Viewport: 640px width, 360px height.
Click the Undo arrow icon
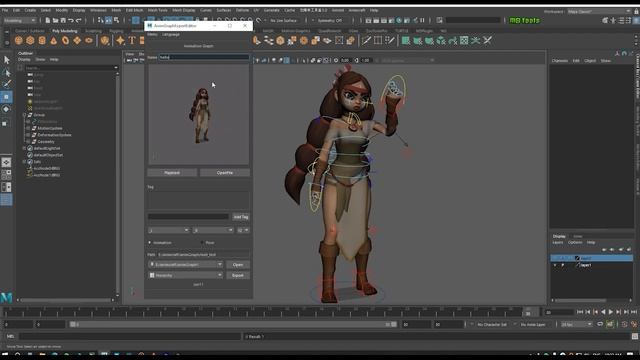(x=71, y=20)
